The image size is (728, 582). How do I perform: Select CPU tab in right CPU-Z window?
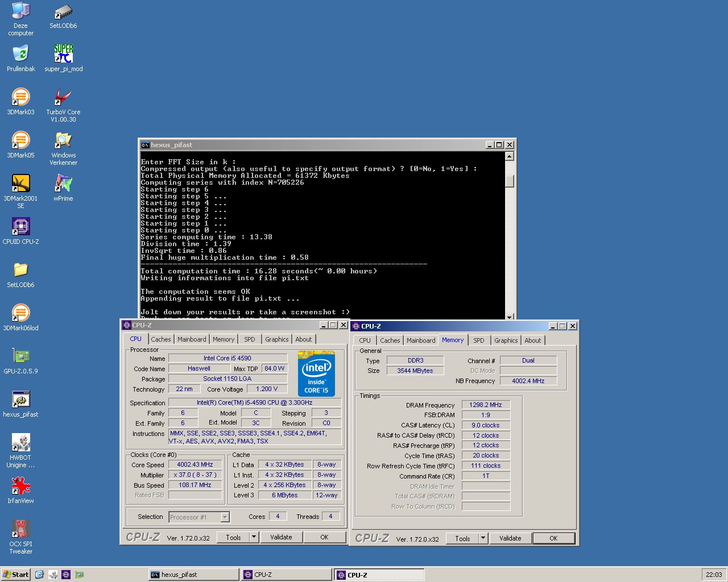coord(365,340)
